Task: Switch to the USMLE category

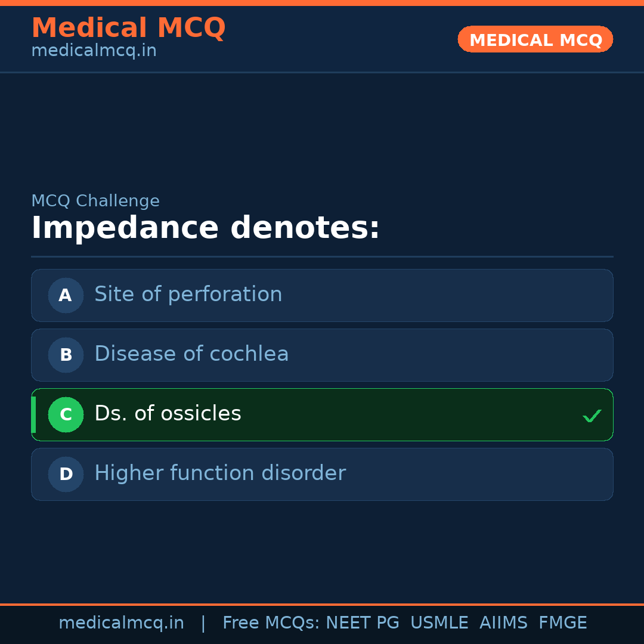Action: 439,622
